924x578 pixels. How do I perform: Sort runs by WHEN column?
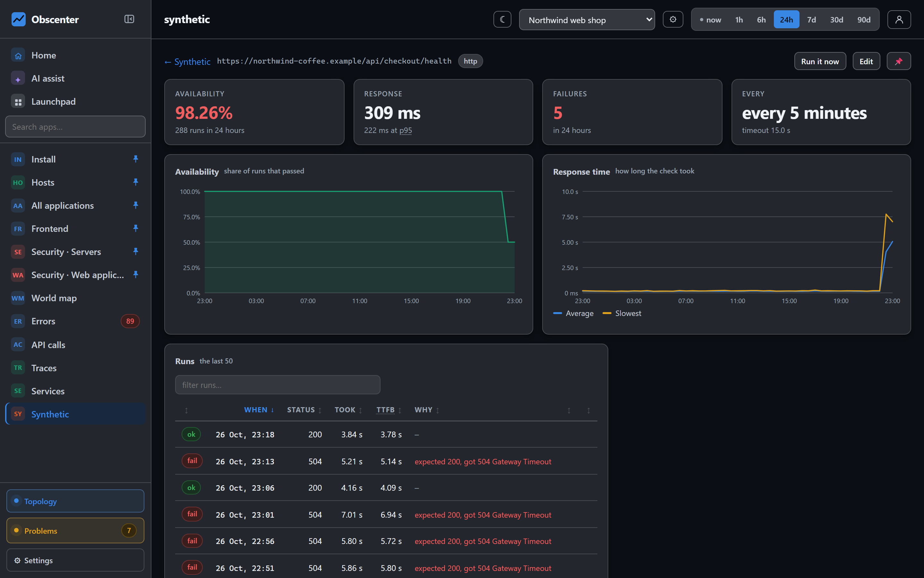pos(259,410)
